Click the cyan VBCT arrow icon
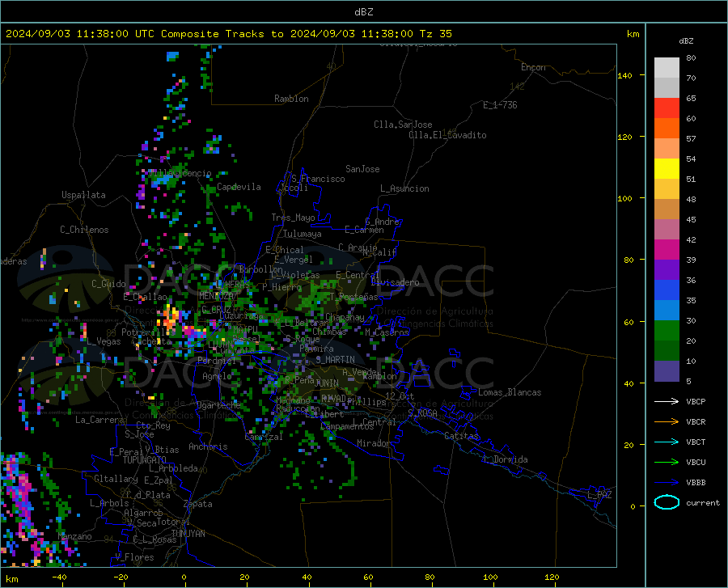This screenshot has width=728, height=588. coord(667,442)
